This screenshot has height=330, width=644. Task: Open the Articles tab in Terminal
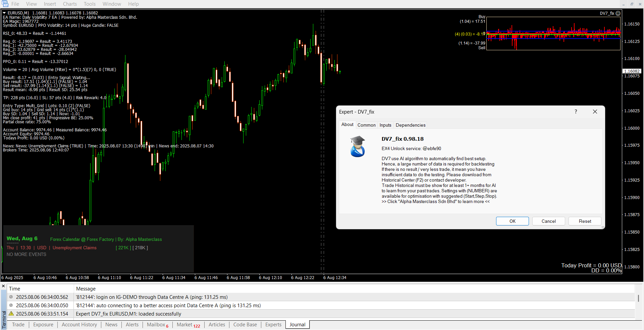tap(217, 325)
